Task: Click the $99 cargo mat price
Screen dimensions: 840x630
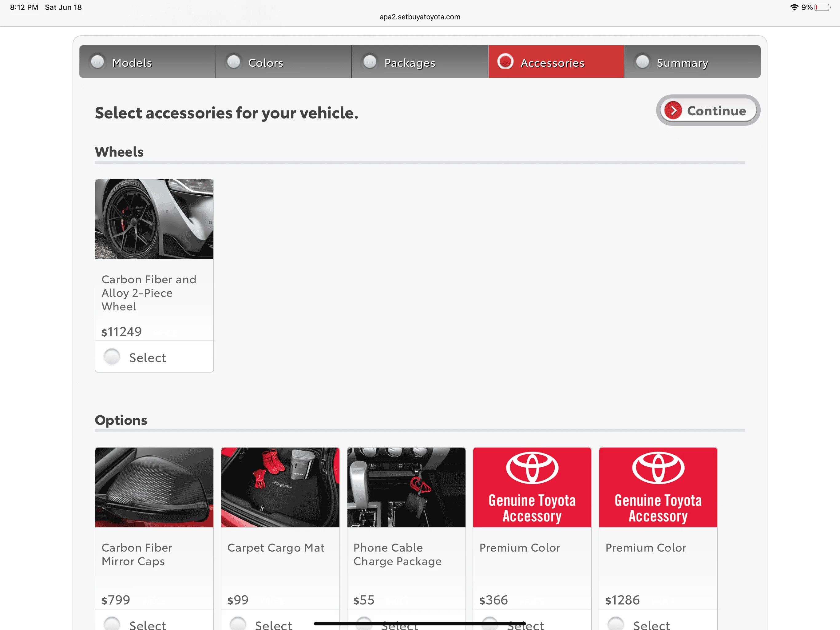Action: 238,600
